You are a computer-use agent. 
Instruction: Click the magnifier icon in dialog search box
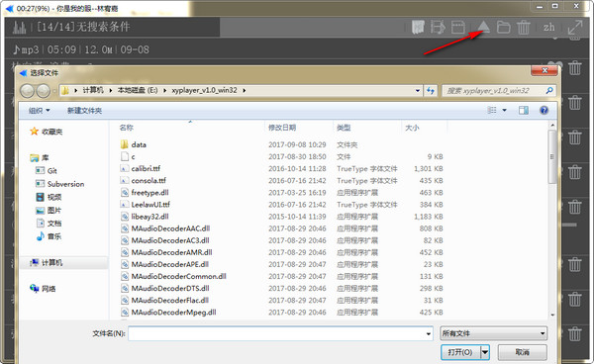pyautogui.click(x=549, y=90)
